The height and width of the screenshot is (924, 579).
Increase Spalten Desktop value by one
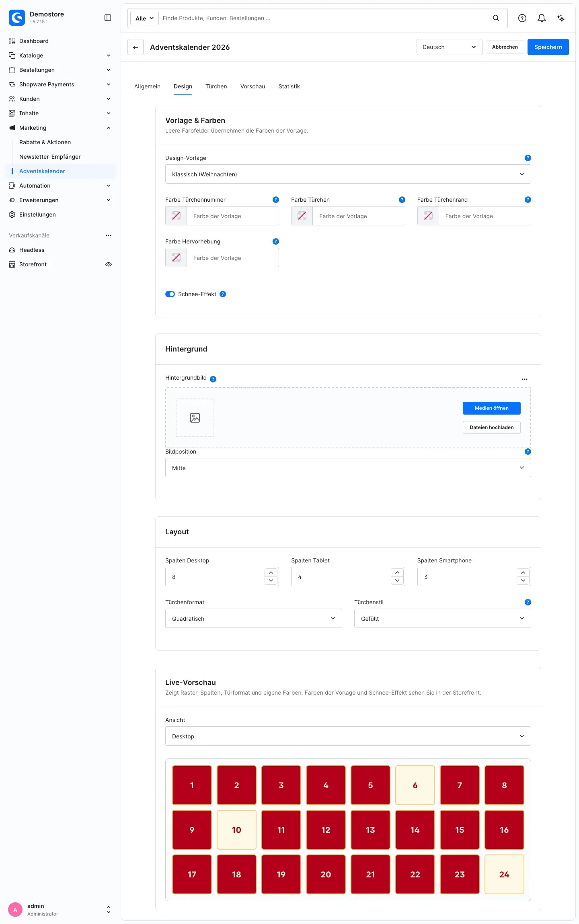[x=271, y=572]
